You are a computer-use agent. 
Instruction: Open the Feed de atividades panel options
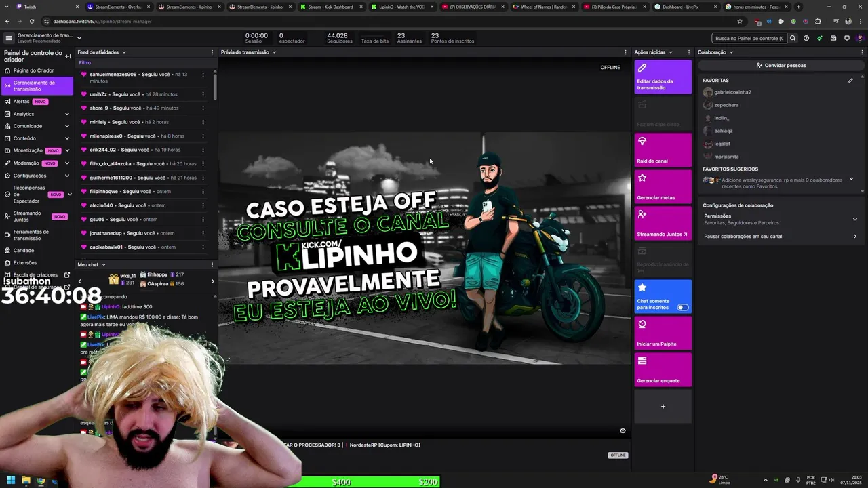[x=212, y=52]
